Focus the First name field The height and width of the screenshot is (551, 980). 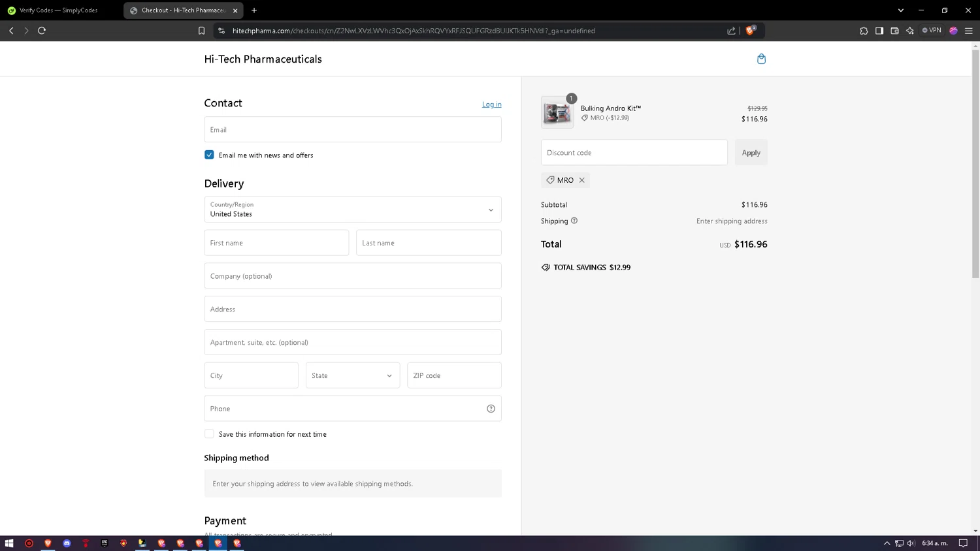click(x=276, y=243)
